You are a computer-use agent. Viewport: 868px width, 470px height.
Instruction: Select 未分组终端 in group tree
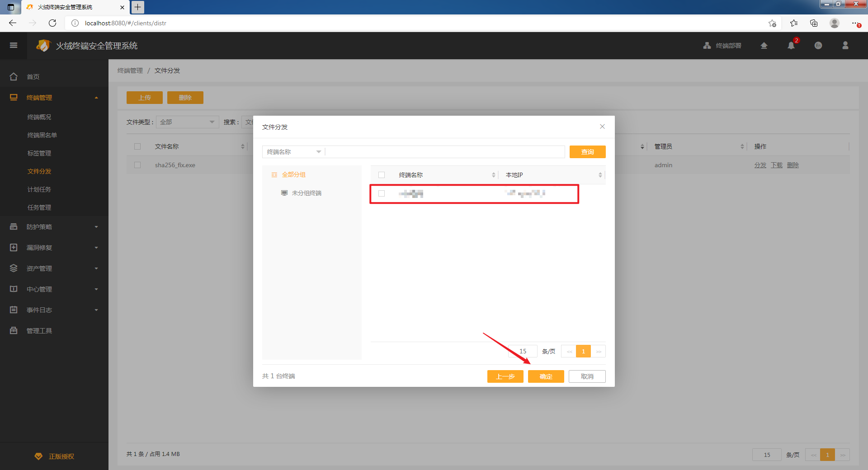(x=306, y=193)
